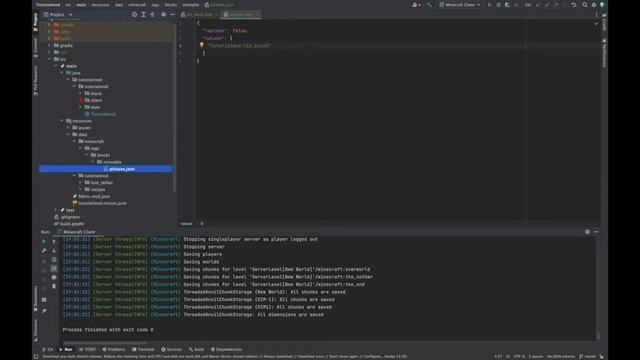Click 'Process finished with exit code' line
The width and height of the screenshot is (640, 360).
coord(108,330)
